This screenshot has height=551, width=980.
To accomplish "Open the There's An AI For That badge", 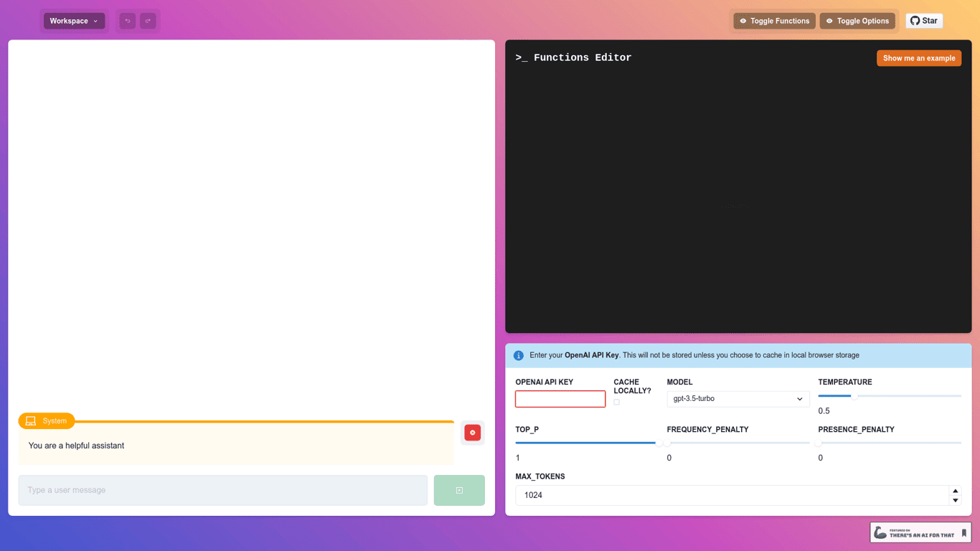I will tap(920, 532).
